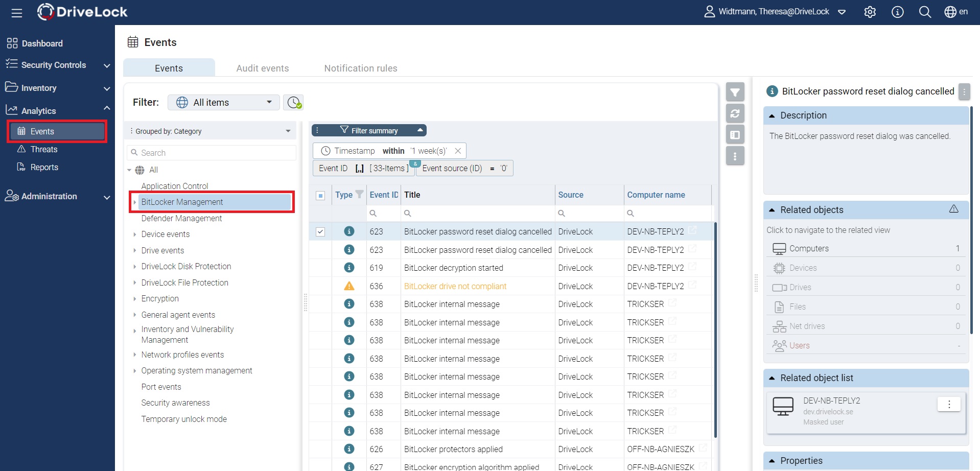The height and width of the screenshot is (471, 980).
Task: Sort by Source column header
Action: tap(571, 195)
